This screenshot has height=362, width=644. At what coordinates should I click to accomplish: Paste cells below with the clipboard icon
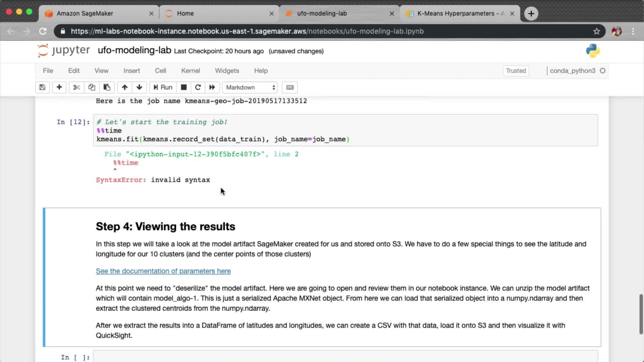pyautogui.click(x=107, y=87)
